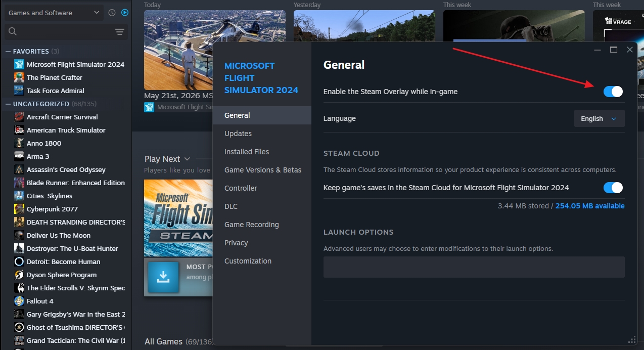This screenshot has width=644, height=350.
Task: Click Fallout 4 game icon
Action: coord(19,301)
